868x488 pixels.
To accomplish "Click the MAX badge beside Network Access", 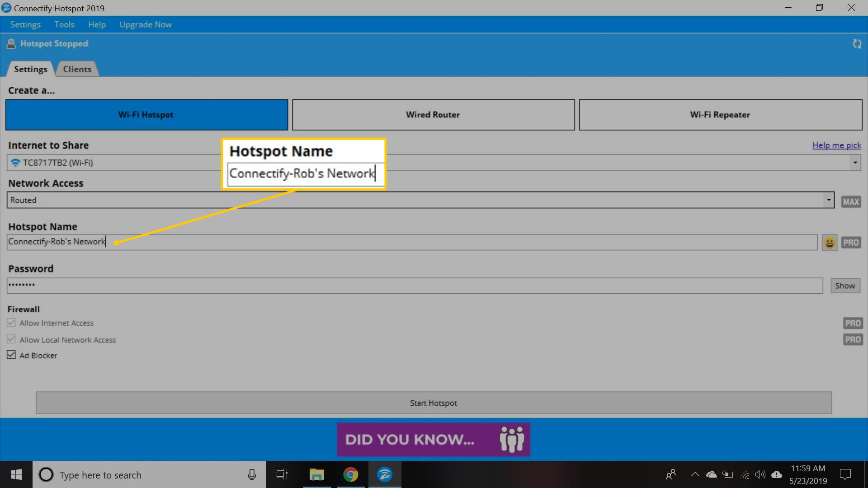I will click(x=851, y=202).
